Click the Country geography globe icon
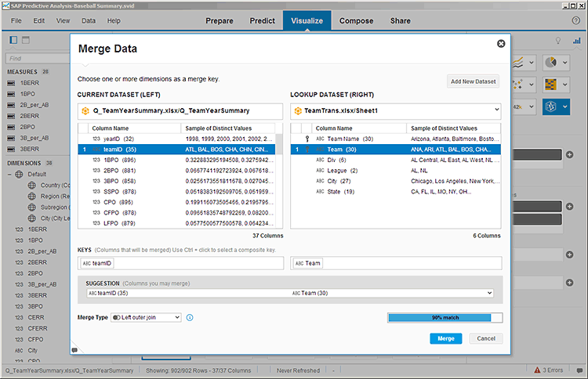Viewport: 588px width, 379px height. [32, 185]
